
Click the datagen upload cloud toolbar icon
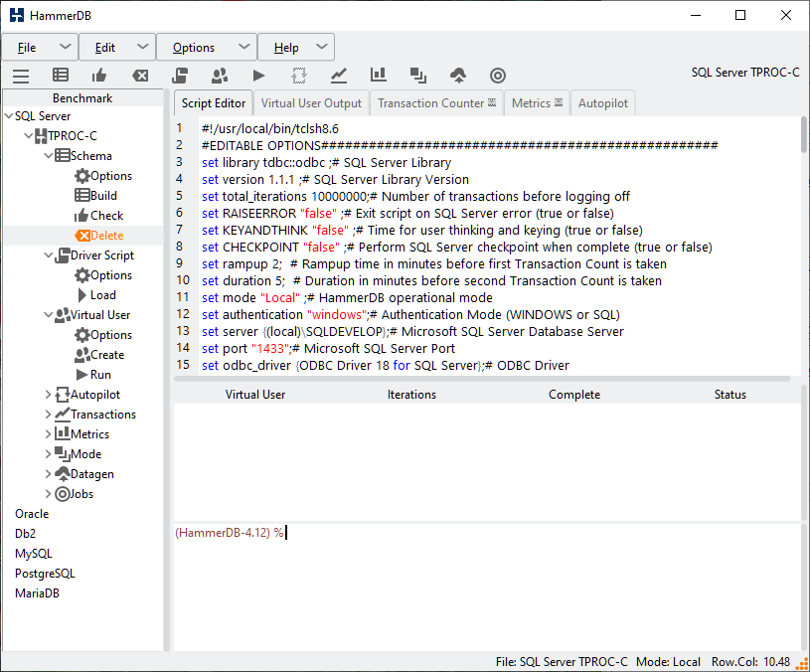pos(458,76)
